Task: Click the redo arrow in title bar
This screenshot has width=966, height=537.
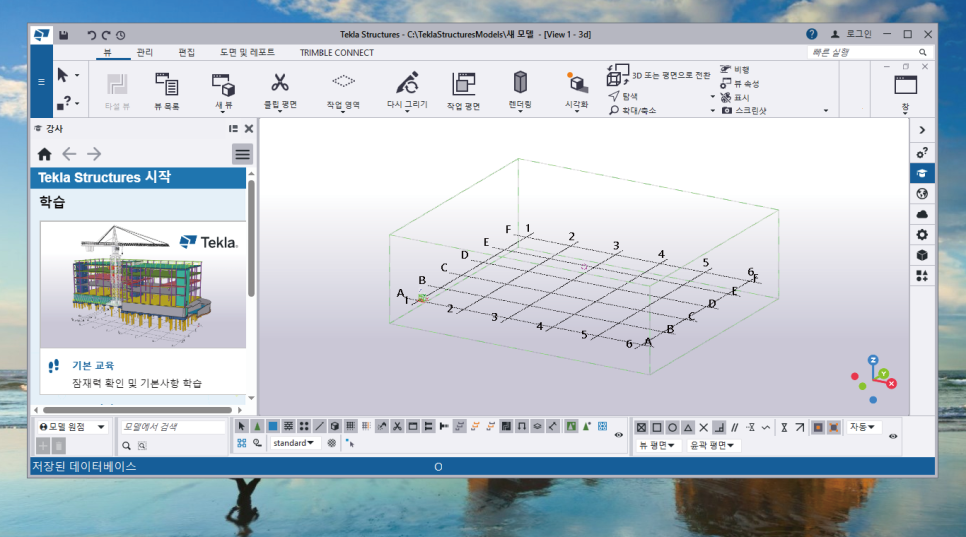Action: pos(106,35)
